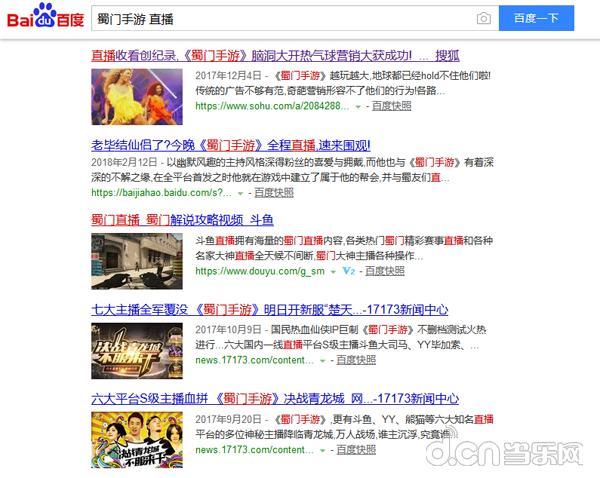Expand dropdown arrow beside baijiahao URL
The width and height of the screenshot is (600, 478).
pos(240,194)
